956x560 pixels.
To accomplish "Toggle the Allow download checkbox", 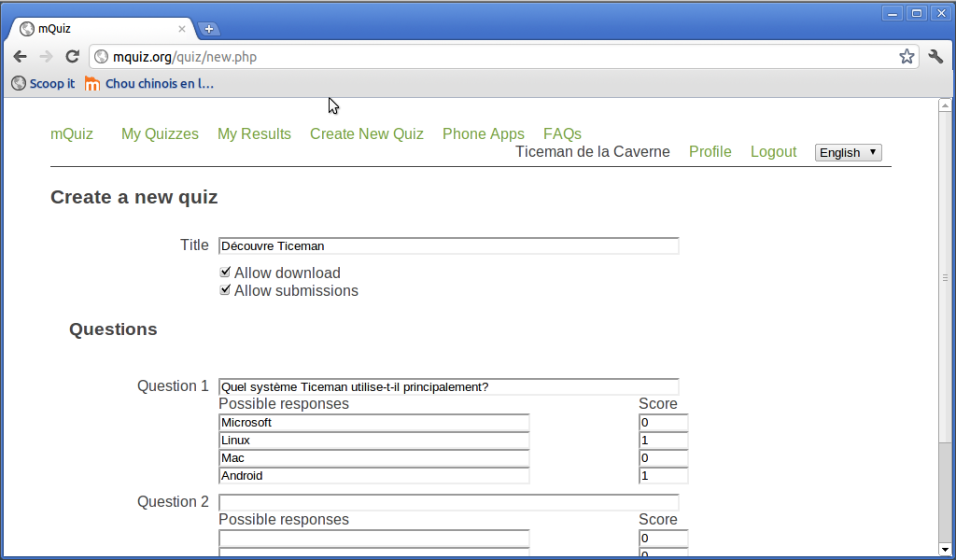I will coord(225,272).
